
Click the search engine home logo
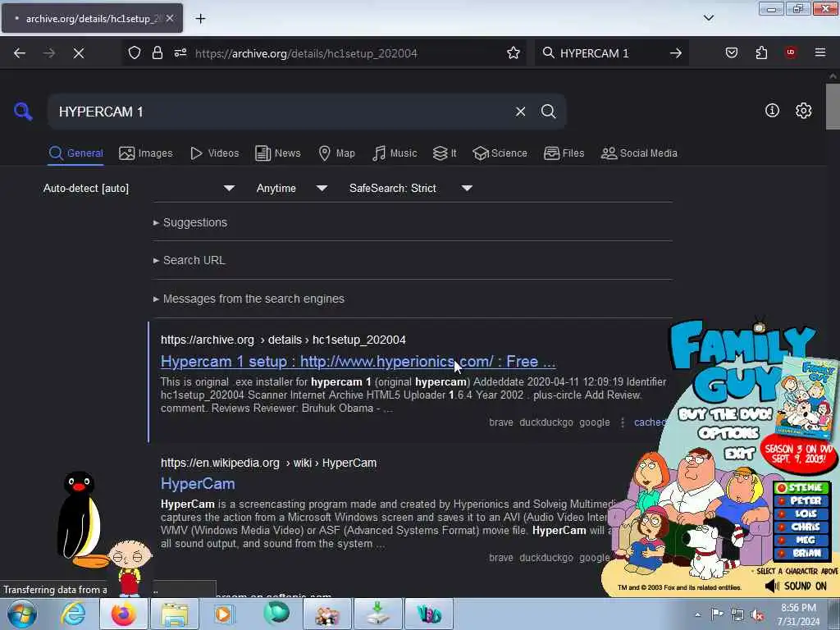click(x=23, y=112)
